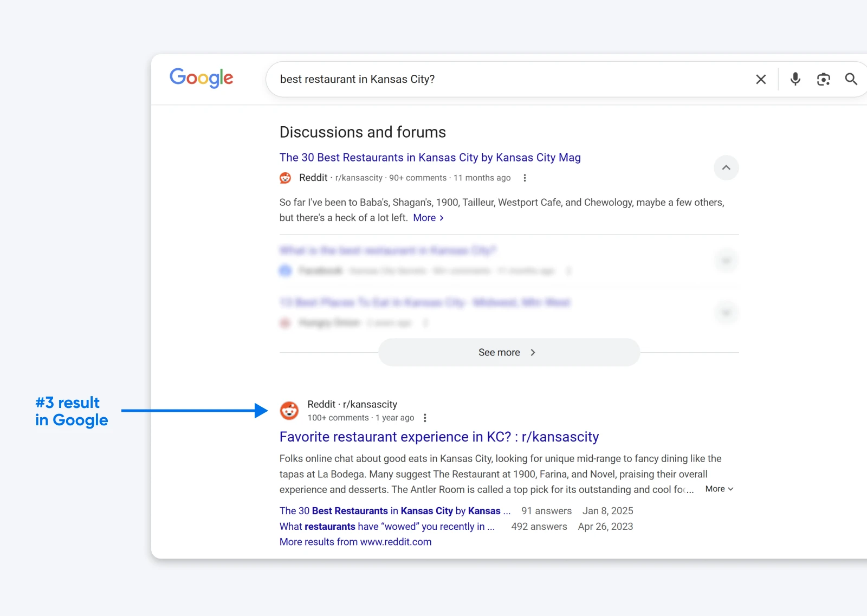This screenshot has height=616, width=867.
Task: Open the 'What restaurants have wowed you recently' link
Action: [x=386, y=526]
